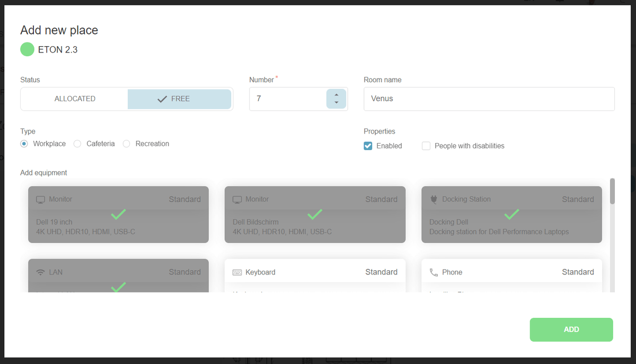Check People with disabilities checkbox
636x364 pixels.
[x=426, y=146]
